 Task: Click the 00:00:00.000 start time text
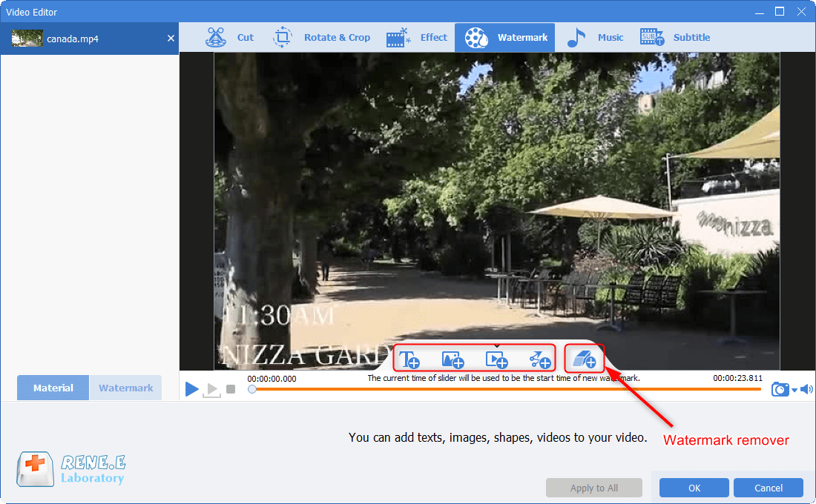[x=272, y=379]
